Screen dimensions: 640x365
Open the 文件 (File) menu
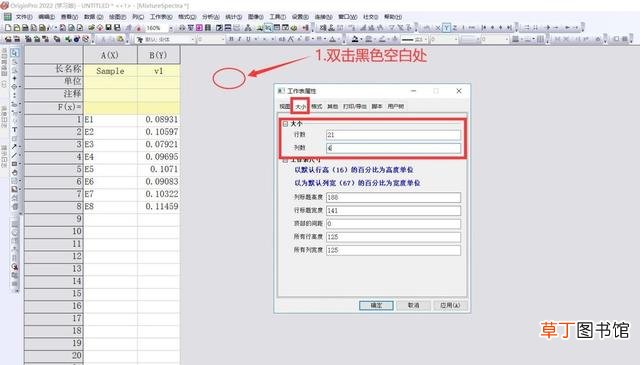[24, 17]
